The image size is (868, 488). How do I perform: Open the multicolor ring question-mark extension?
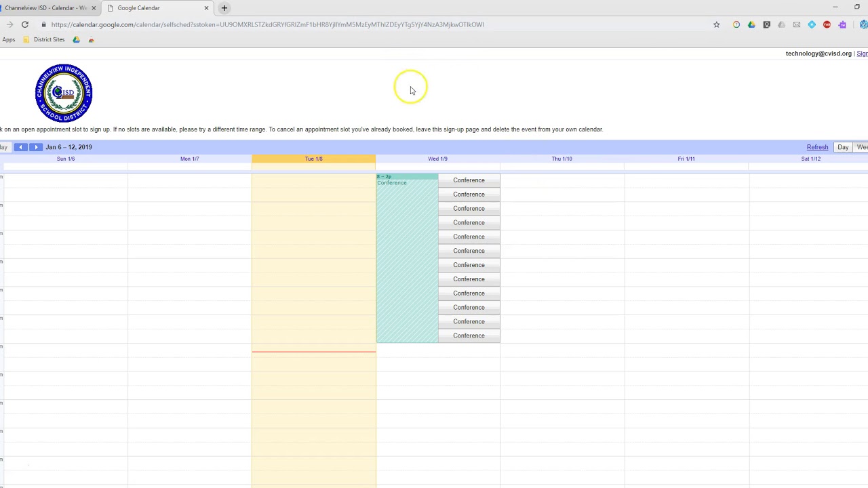click(x=736, y=24)
